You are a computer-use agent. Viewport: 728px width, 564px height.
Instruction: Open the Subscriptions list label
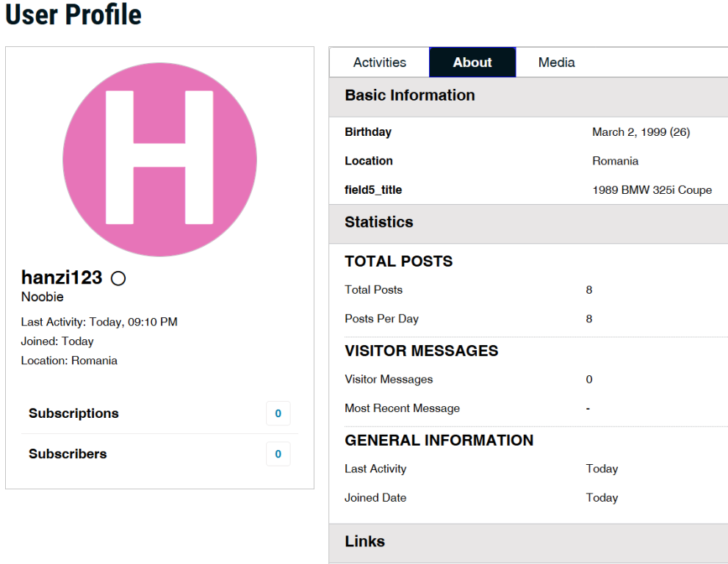pos(73,413)
